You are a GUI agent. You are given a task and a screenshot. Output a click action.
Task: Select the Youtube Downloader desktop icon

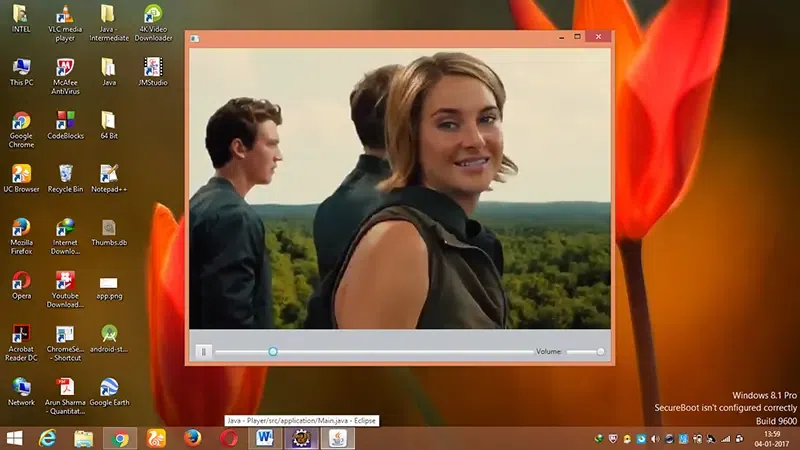[65, 289]
